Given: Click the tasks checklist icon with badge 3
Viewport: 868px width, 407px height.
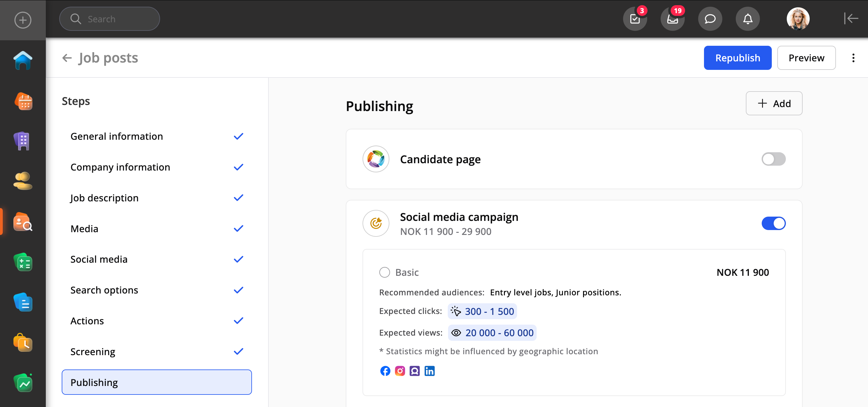Looking at the screenshot, I should [x=635, y=19].
